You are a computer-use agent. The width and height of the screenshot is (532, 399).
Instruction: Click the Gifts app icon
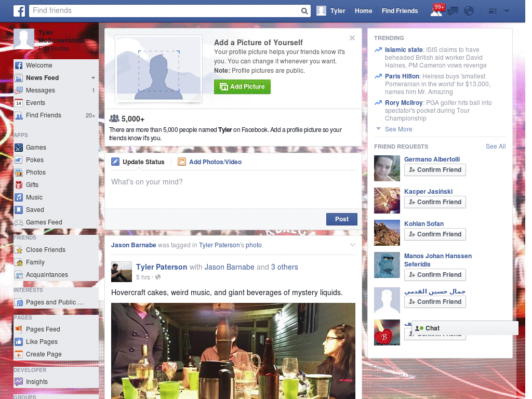click(x=19, y=185)
